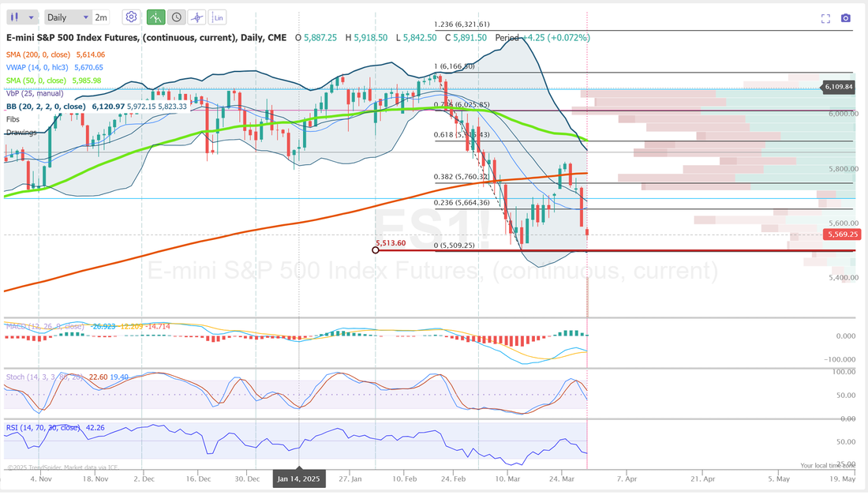Select the MACD indicator label
Screen dimensions: 868x499
coord(45,326)
